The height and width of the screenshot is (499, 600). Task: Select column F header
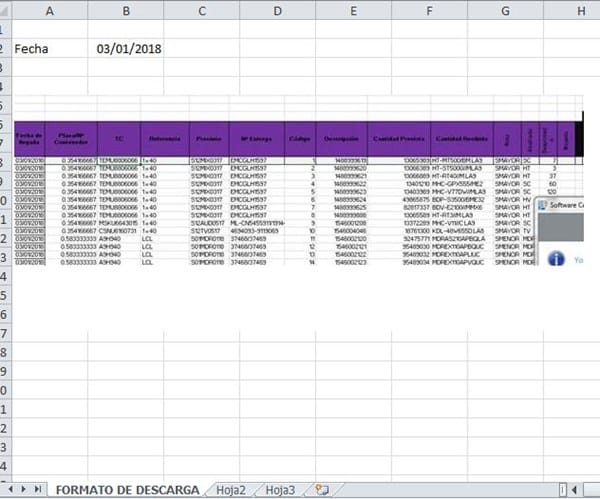pyautogui.click(x=429, y=10)
